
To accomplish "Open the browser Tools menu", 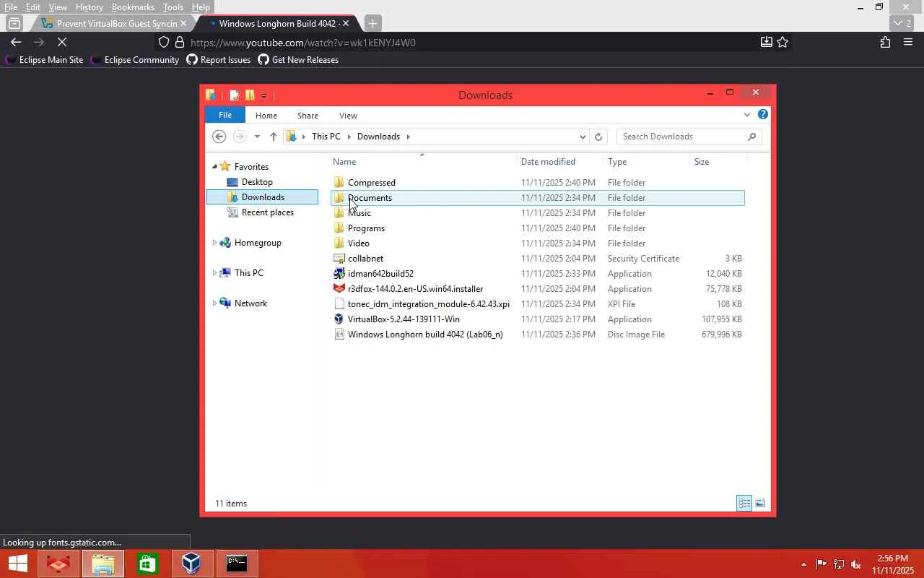I will 173,7.
